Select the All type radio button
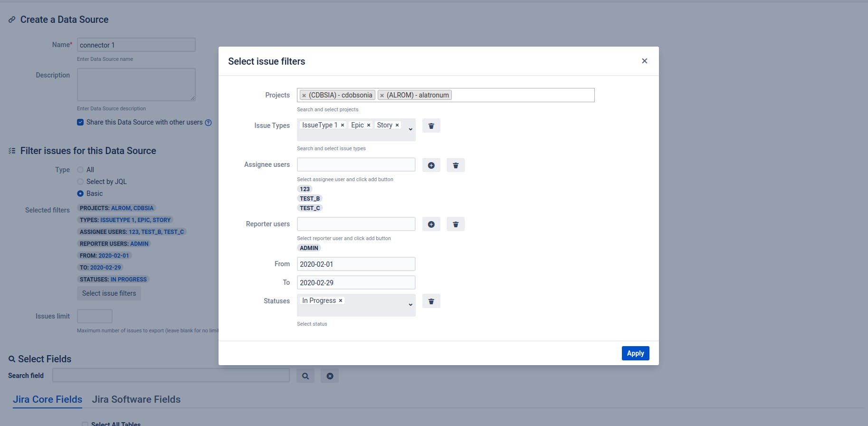Screen dimensions: 868x426 [x=80, y=170]
